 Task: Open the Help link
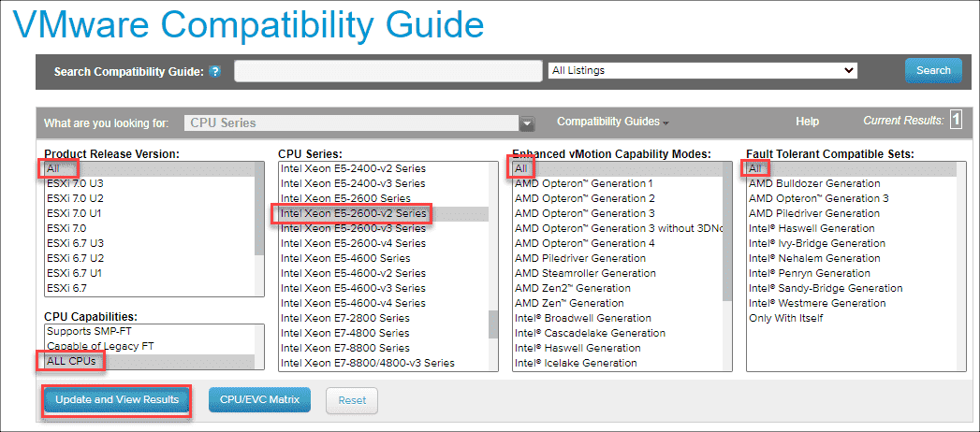click(807, 122)
